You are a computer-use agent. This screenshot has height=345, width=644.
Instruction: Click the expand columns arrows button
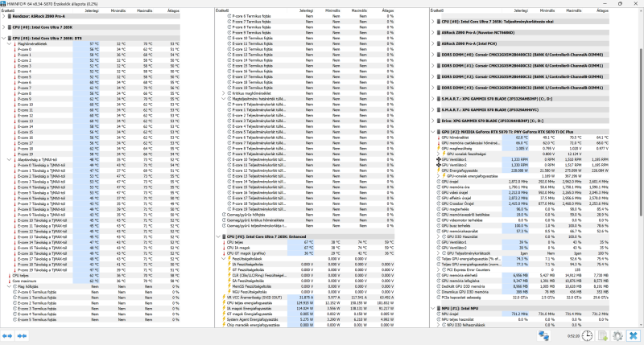7,336
